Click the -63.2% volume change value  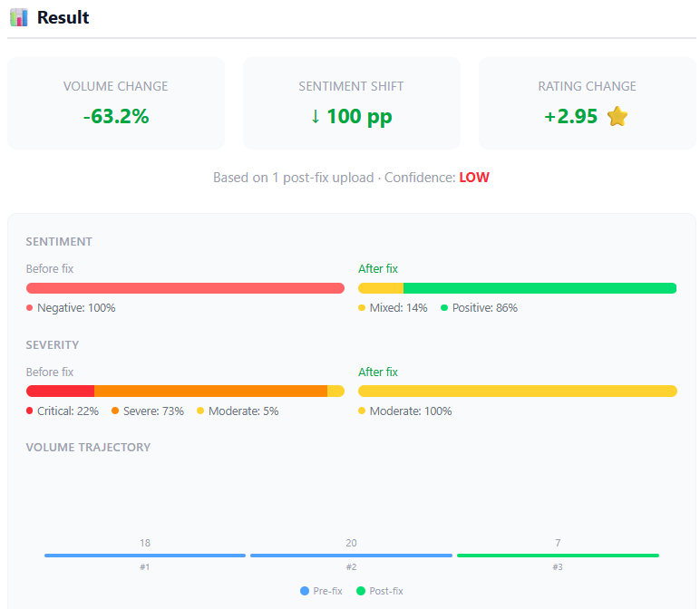tap(116, 116)
